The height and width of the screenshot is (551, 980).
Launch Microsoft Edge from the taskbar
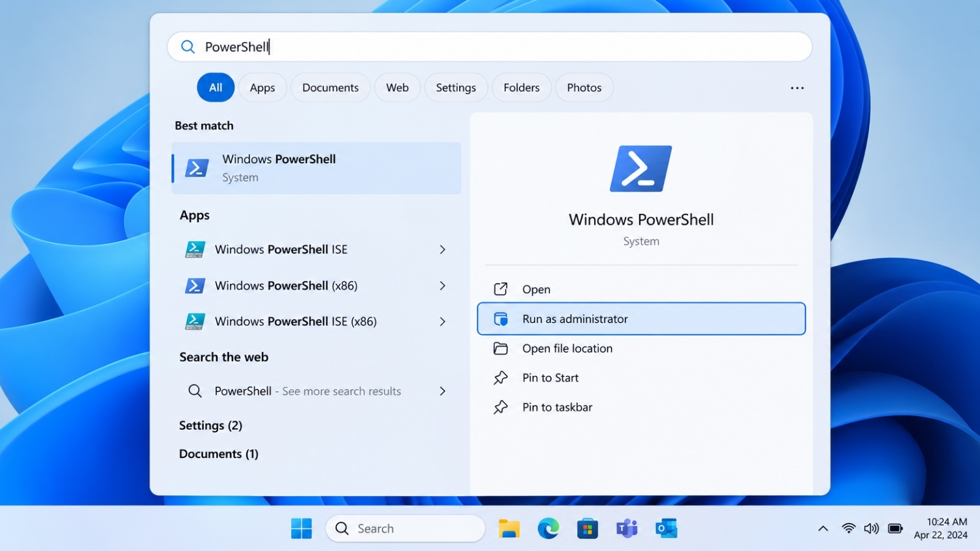(548, 528)
